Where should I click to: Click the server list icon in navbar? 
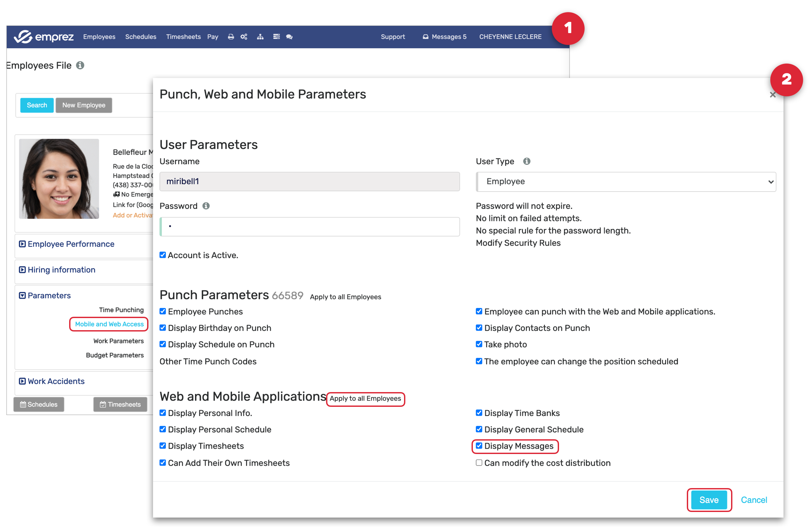pyautogui.click(x=276, y=37)
